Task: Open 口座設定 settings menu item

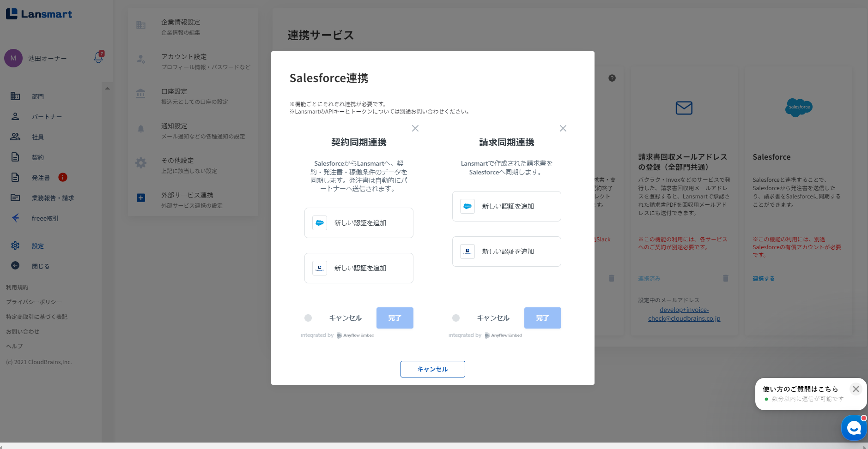Action: click(193, 96)
